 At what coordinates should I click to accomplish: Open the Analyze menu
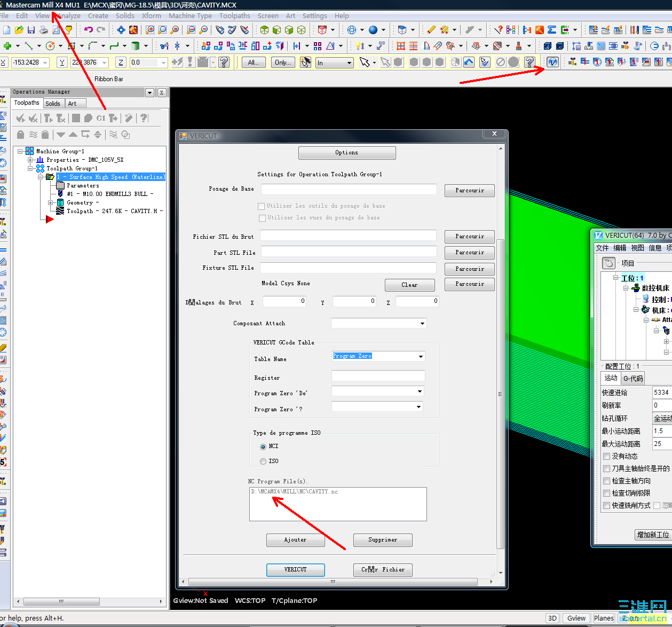tap(69, 15)
